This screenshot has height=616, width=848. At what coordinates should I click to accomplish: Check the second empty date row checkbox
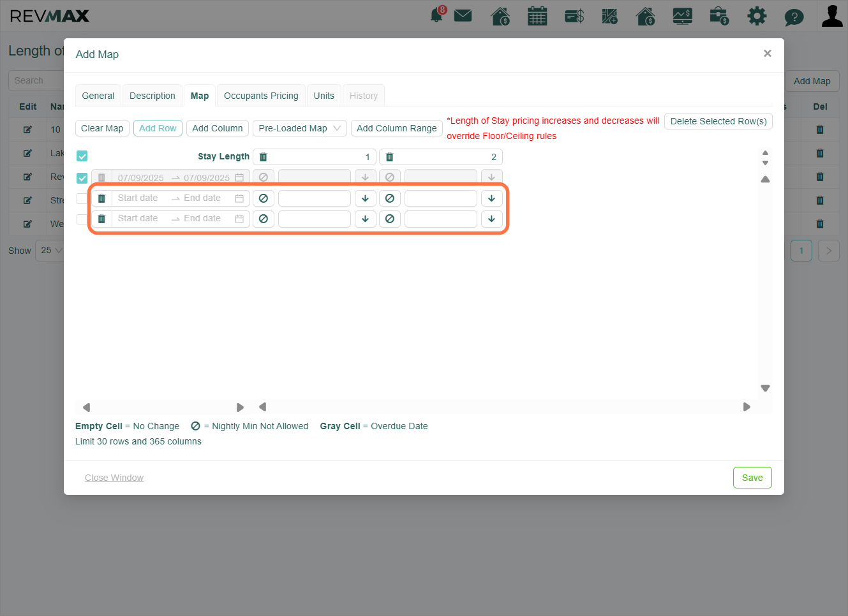82,219
